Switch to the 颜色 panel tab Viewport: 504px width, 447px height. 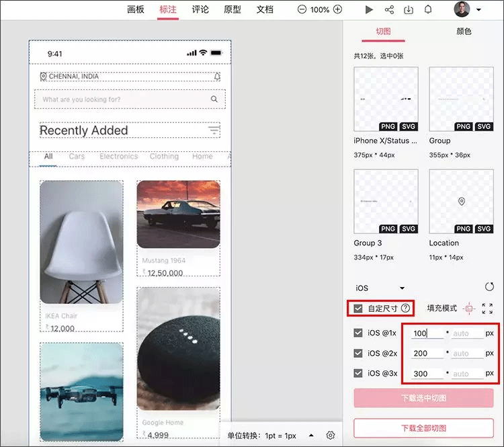[464, 31]
